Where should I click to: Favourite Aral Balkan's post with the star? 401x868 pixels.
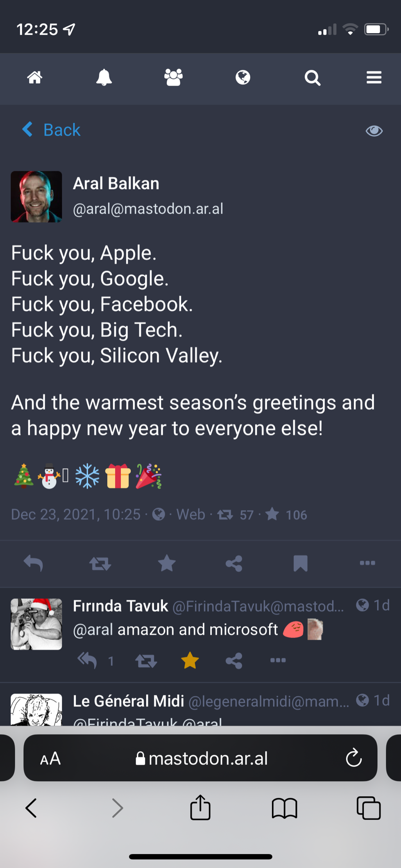tap(167, 564)
